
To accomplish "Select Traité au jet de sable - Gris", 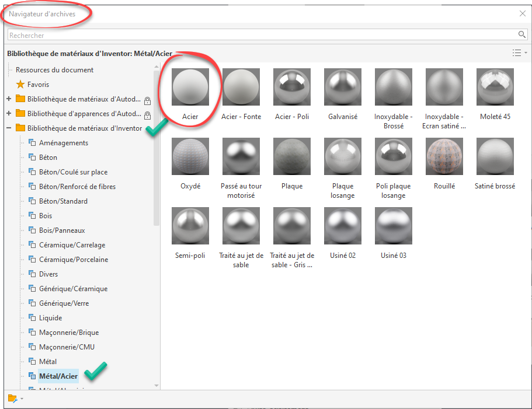I will (x=292, y=226).
